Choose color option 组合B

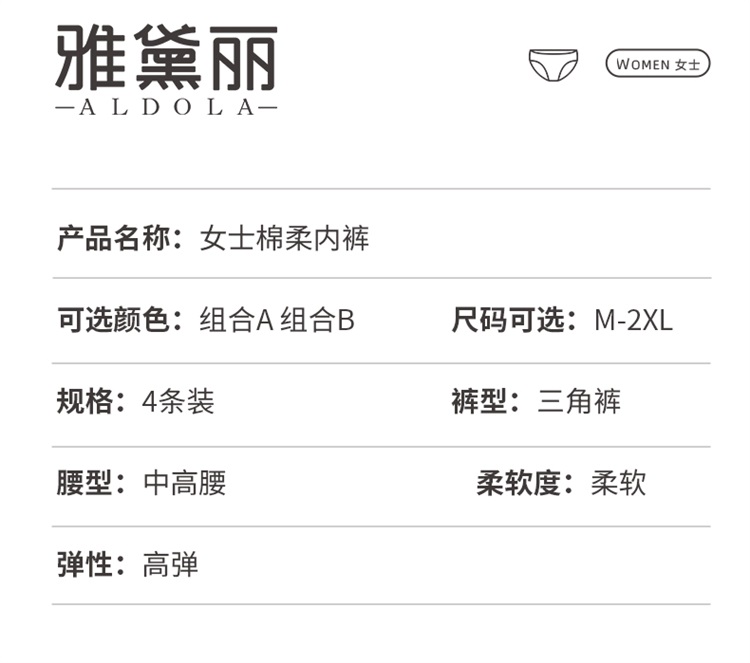click(317, 321)
